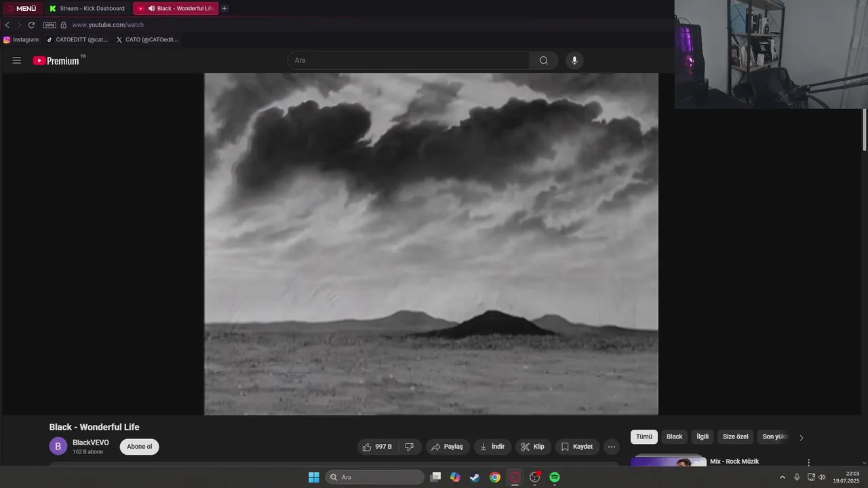Click the taskbar Ara search box
The width and height of the screenshot is (868, 488).
point(375,477)
